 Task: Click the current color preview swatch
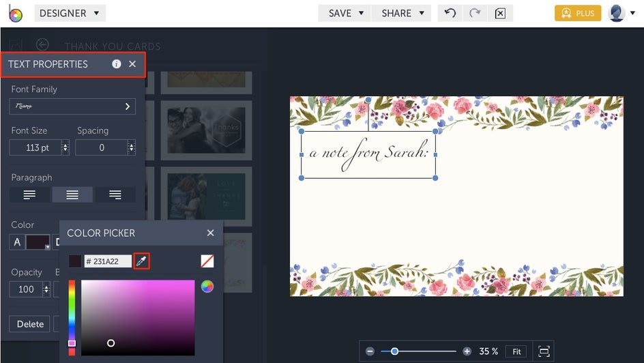[75, 261]
